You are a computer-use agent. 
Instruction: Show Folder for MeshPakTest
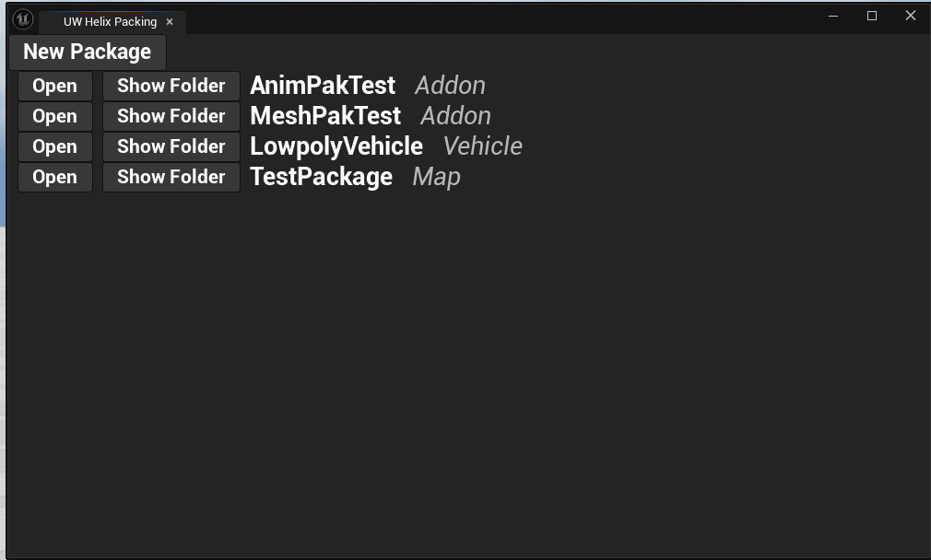171,117
